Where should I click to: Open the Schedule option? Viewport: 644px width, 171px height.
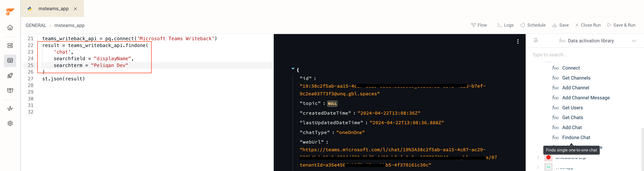(x=533, y=25)
